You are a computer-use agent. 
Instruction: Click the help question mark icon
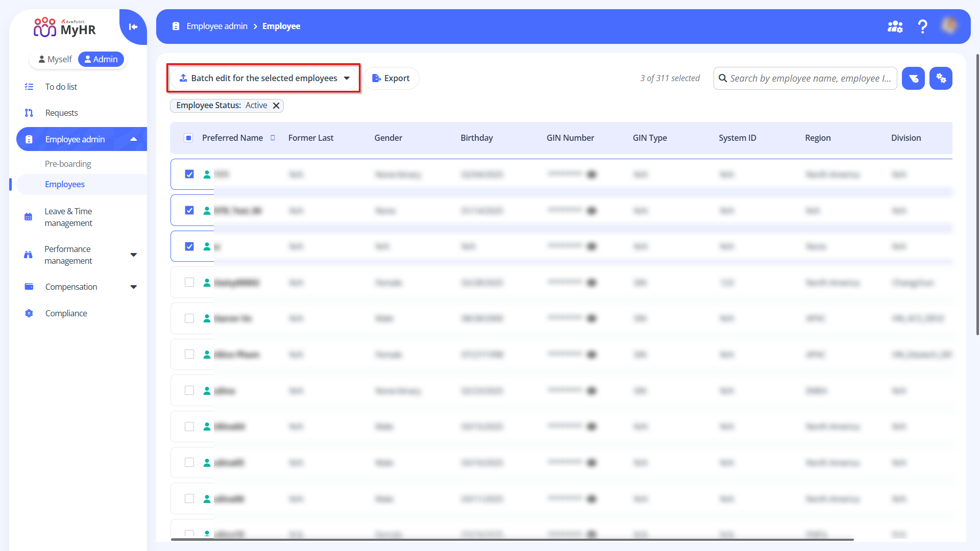[922, 27]
